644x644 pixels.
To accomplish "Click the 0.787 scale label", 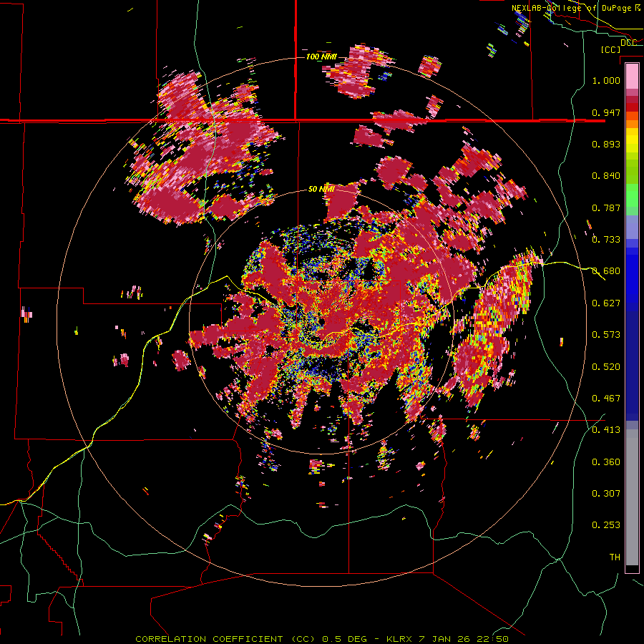I will coord(606,208).
